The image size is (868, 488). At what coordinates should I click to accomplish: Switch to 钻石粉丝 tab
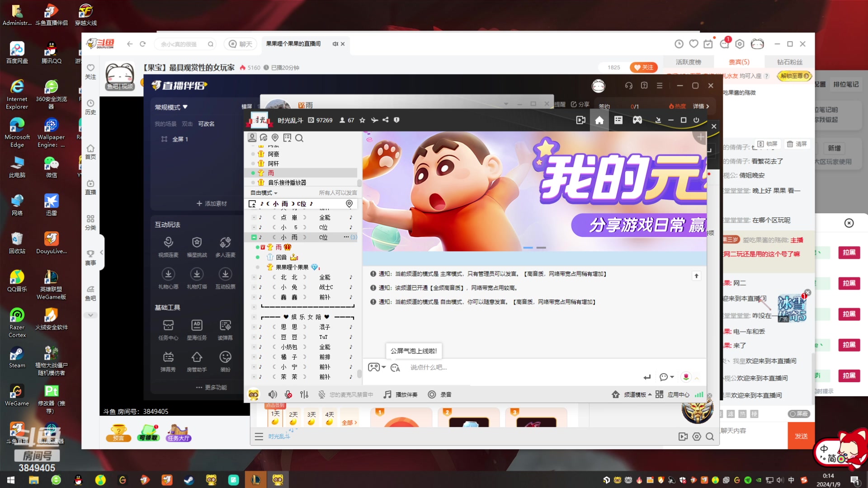click(x=789, y=62)
